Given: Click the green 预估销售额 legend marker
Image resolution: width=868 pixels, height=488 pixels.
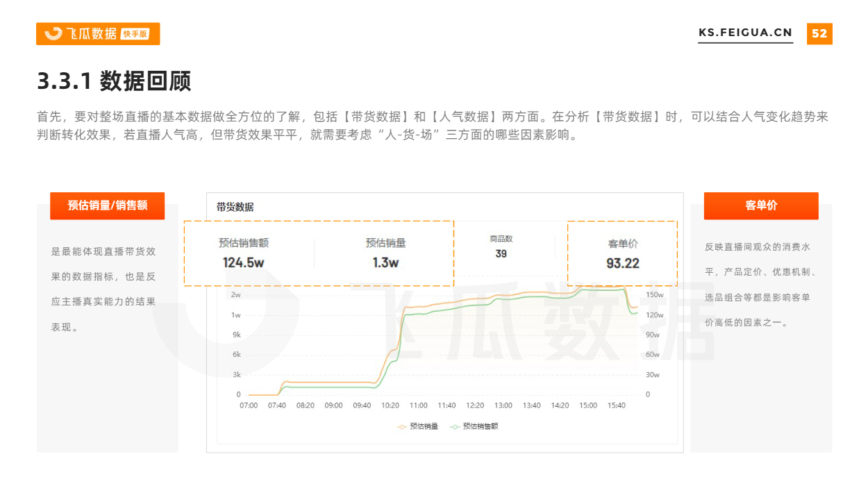Looking at the screenshot, I should [x=455, y=426].
